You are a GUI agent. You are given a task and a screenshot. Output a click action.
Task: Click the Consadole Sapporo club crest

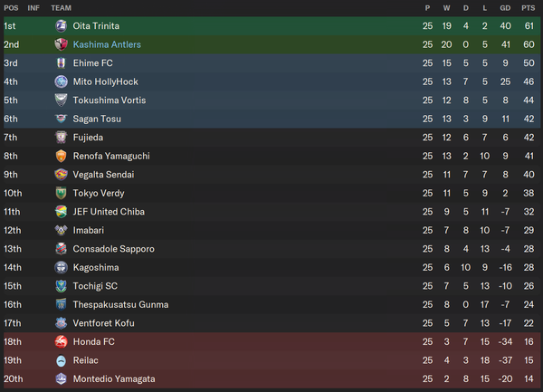click(61, 249)
